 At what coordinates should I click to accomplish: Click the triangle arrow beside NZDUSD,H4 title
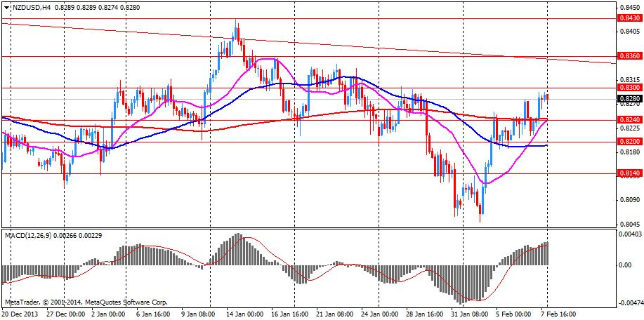tap(6, 7)
